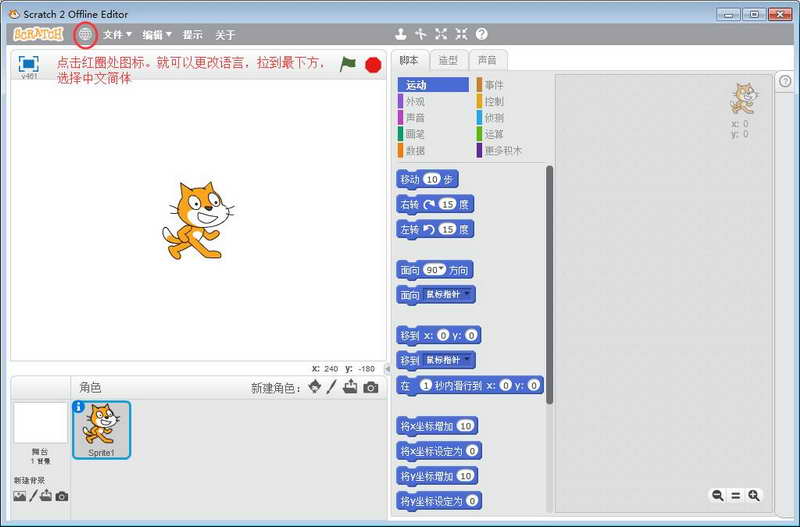This screenshot has height=527, width=800.
Task: Click value in 将y坐标增加 block
Action: click(465, 475)
